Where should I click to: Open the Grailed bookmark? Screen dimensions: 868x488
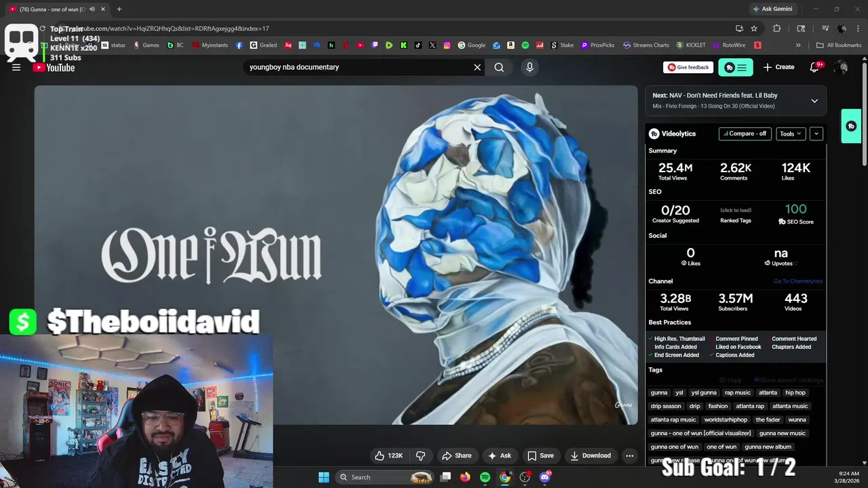click(263, 45)
